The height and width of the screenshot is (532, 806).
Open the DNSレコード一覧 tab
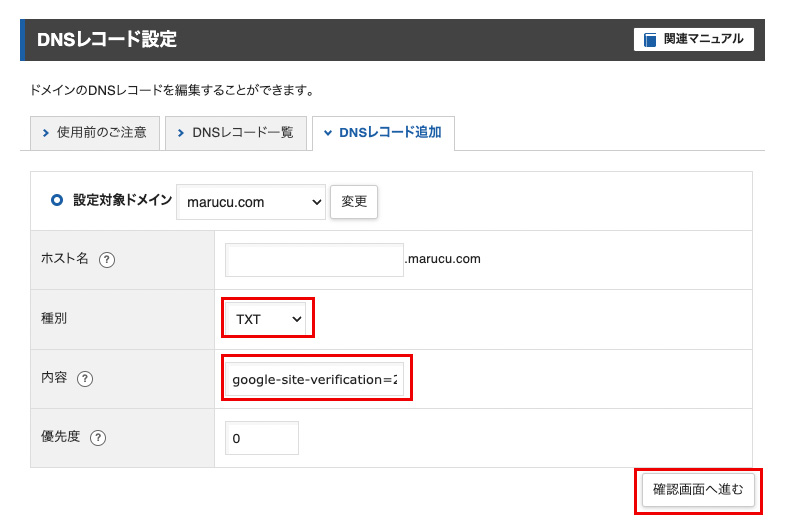coord(235,133)
